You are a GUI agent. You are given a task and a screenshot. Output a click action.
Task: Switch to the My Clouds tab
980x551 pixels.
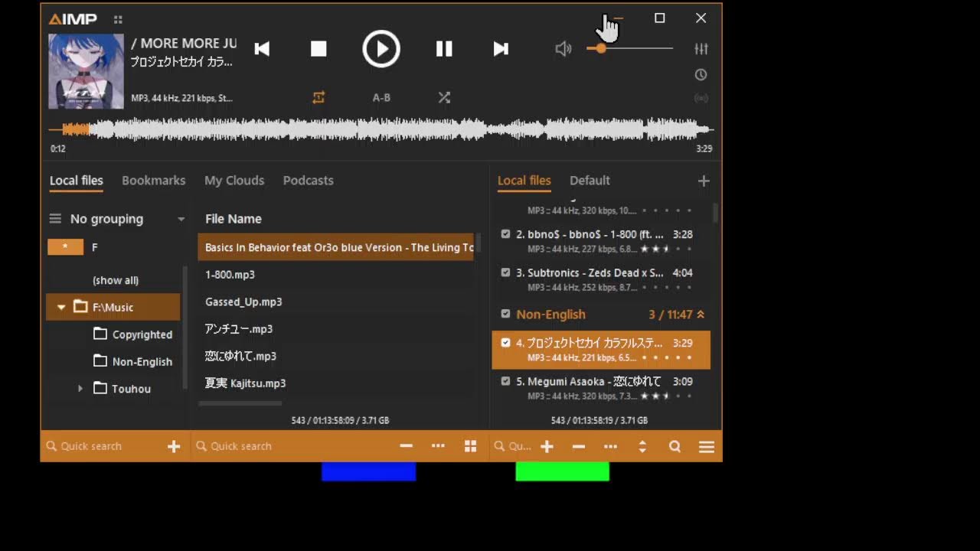[x=234, y=181]
